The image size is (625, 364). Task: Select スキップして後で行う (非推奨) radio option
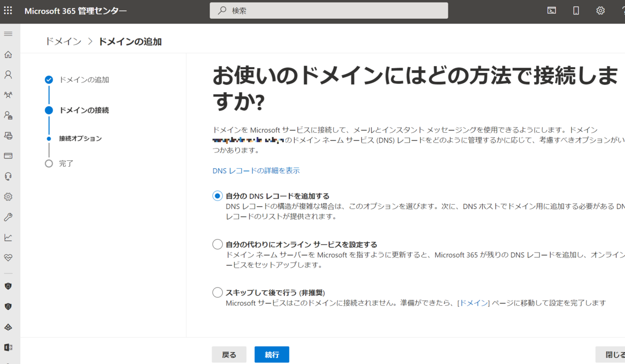click(x=218, y=293)
